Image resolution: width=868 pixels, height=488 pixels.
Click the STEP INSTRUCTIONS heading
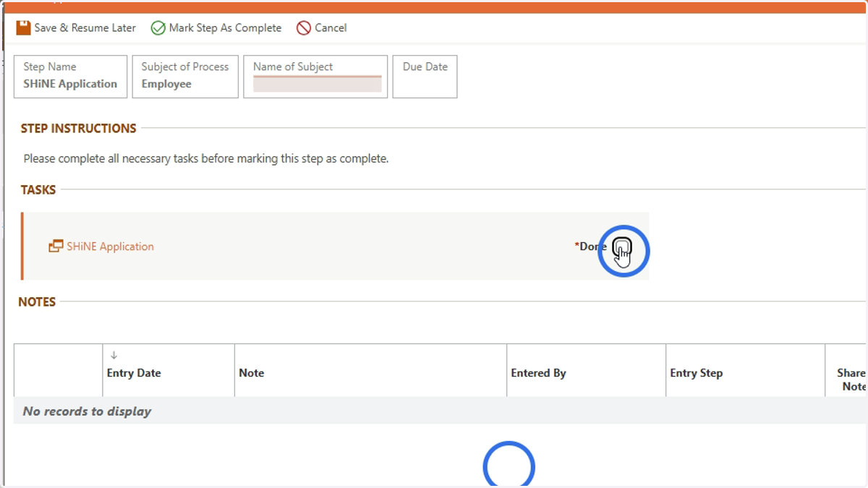click(x=78, y=129)
